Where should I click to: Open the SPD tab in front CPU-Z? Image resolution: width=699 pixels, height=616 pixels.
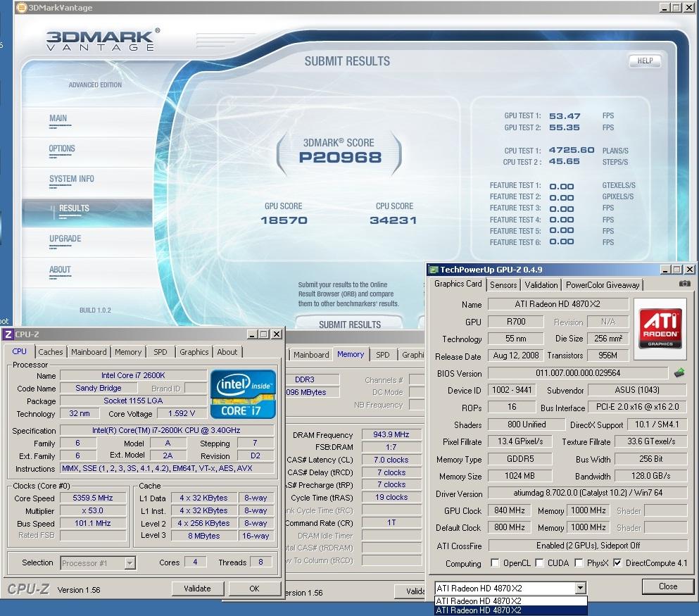click(160, 352)
